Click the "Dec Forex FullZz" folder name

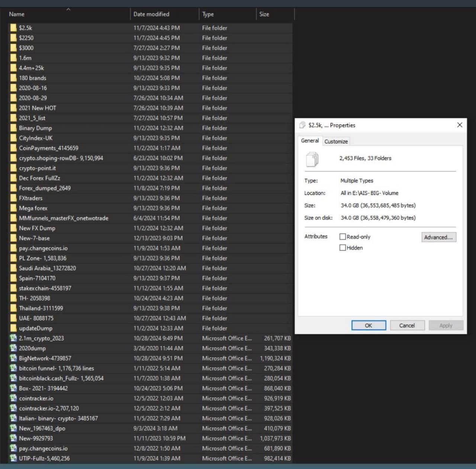tap(40, 178)
